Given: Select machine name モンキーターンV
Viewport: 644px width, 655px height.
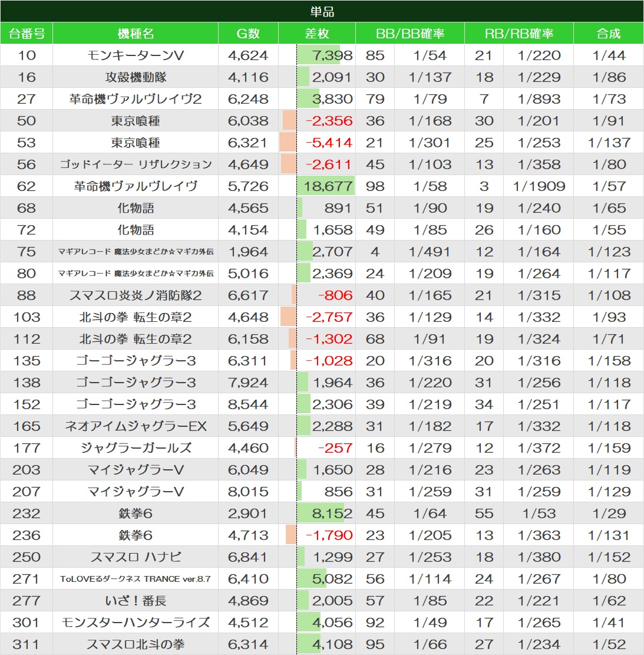Looking at the screenshot, I should [x=136, y=55].
